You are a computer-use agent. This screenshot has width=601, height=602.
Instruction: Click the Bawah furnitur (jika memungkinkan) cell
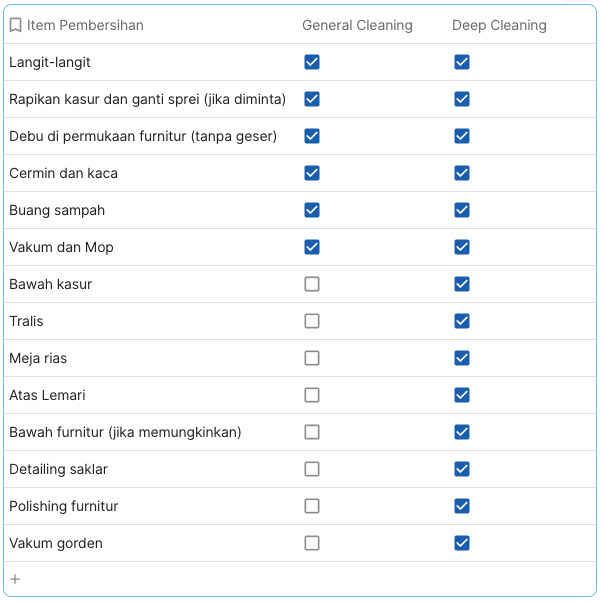(125, 432)
